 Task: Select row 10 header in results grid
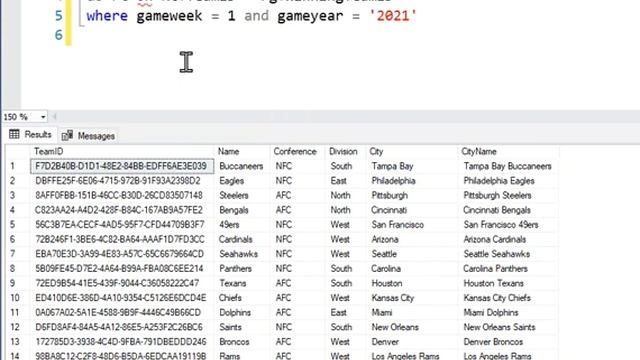18,298
